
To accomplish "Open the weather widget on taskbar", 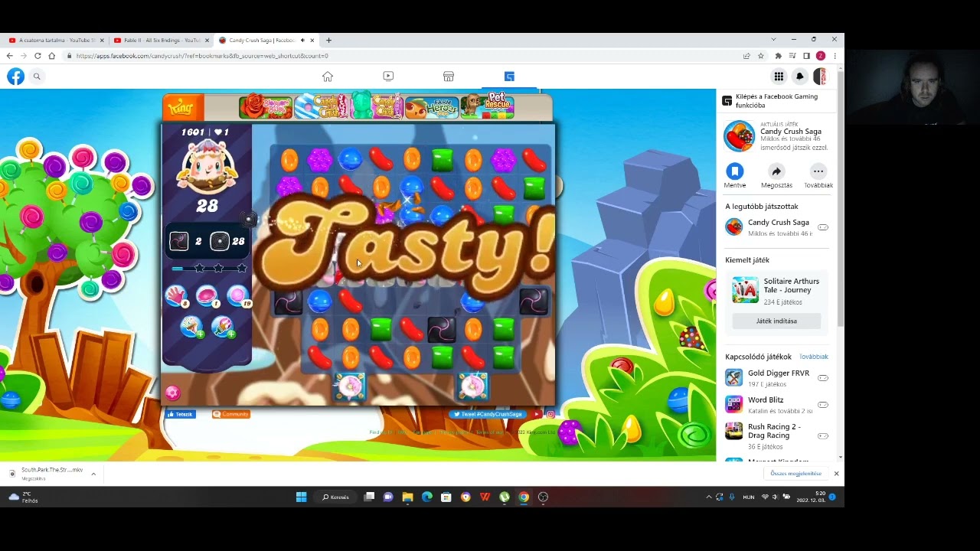I will tap(23, 497).
